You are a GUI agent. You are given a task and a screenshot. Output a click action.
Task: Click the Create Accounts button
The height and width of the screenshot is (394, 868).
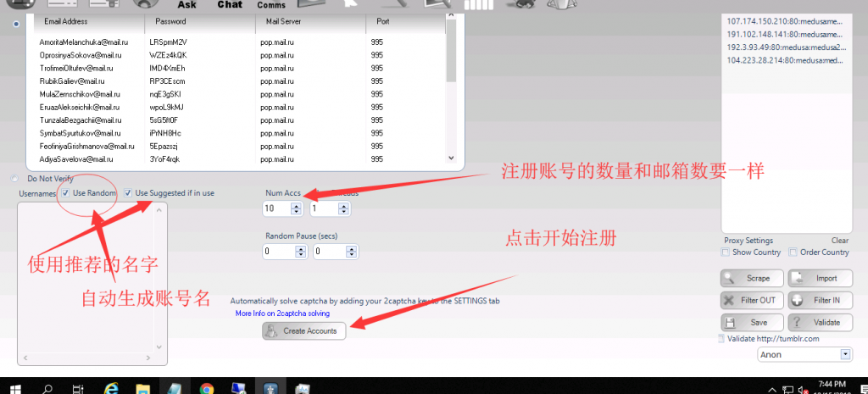304,331
